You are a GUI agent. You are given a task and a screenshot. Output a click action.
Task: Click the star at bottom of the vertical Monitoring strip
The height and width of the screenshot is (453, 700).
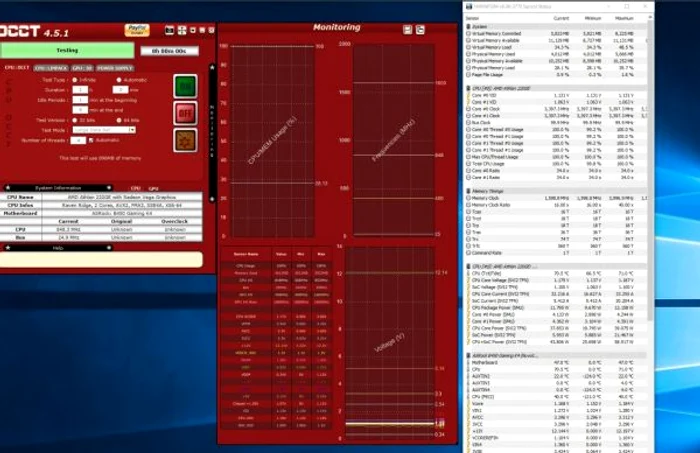click(x=212, y=199)
